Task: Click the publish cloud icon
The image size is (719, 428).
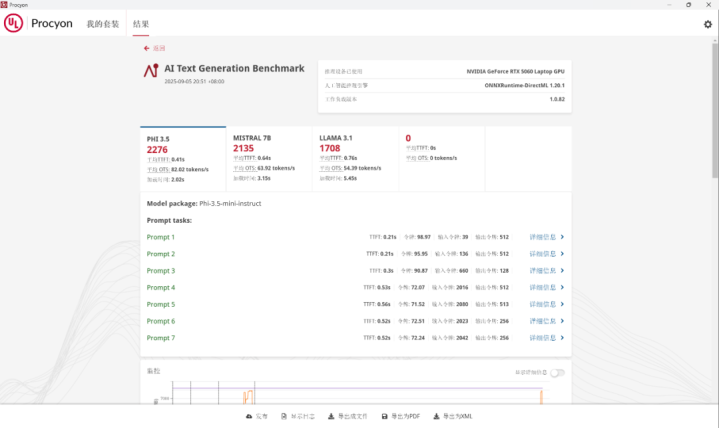Action: click(x=249, y=416)
